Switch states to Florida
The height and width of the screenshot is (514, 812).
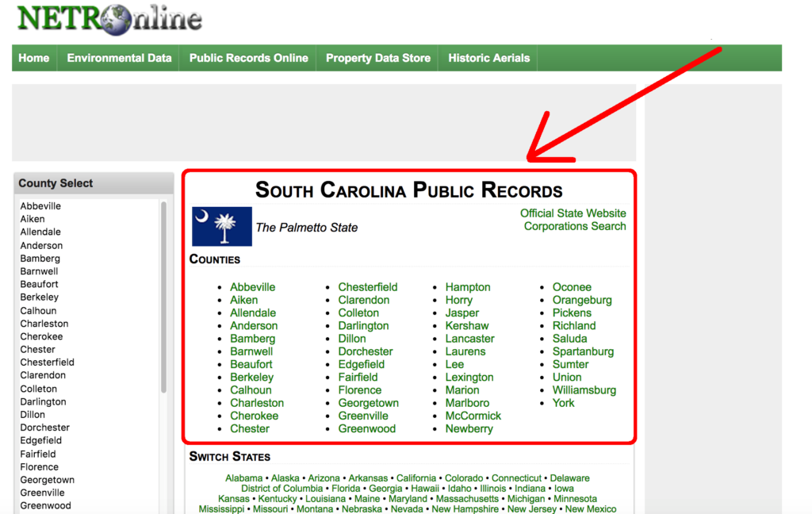[x=349, y=489]
